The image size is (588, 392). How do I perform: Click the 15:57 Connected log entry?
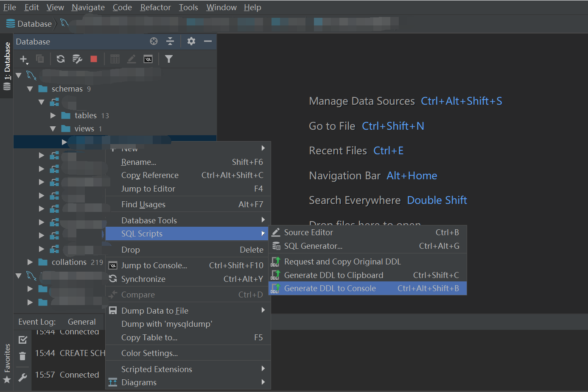click(67, 375)
